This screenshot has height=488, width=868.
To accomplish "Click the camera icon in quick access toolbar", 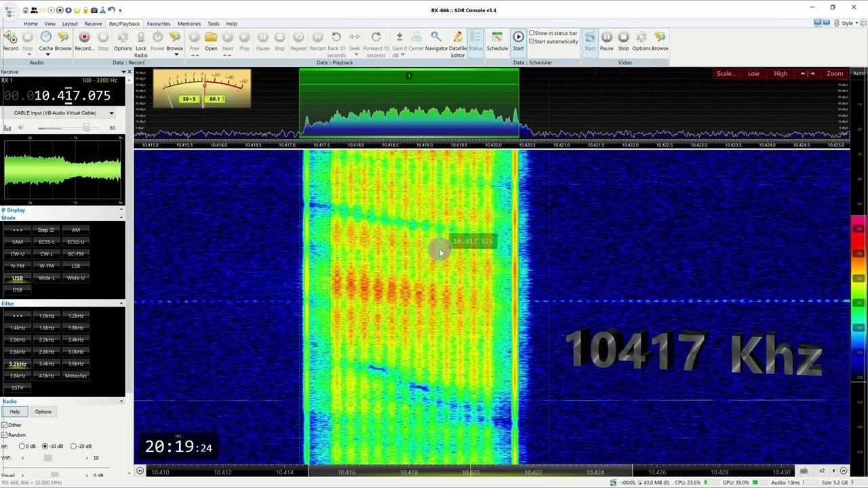I will (x=94, y=10).
